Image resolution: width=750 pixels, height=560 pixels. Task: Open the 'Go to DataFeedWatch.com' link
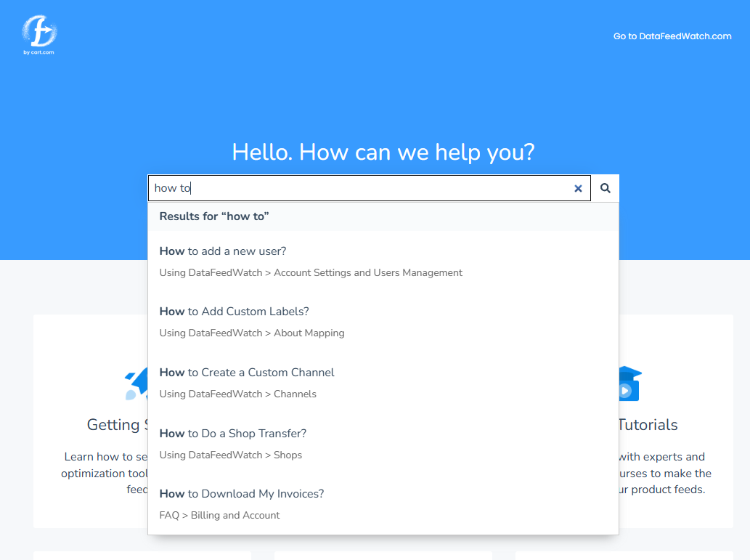672,36
